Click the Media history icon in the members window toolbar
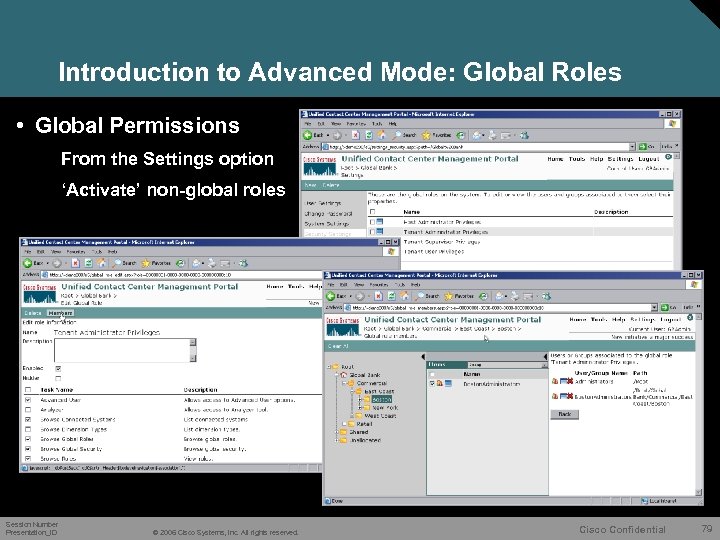 click(483, 296)
